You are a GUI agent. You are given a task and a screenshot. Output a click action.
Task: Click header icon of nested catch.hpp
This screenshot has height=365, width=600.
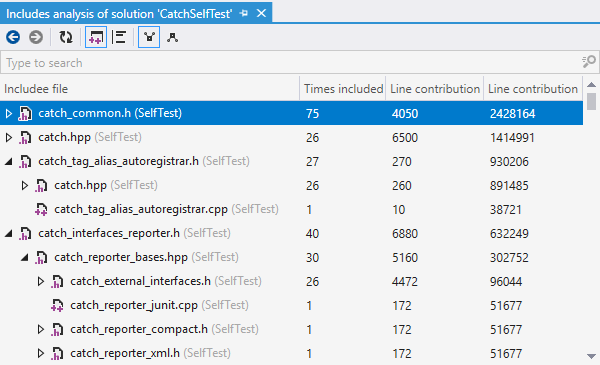41,186
